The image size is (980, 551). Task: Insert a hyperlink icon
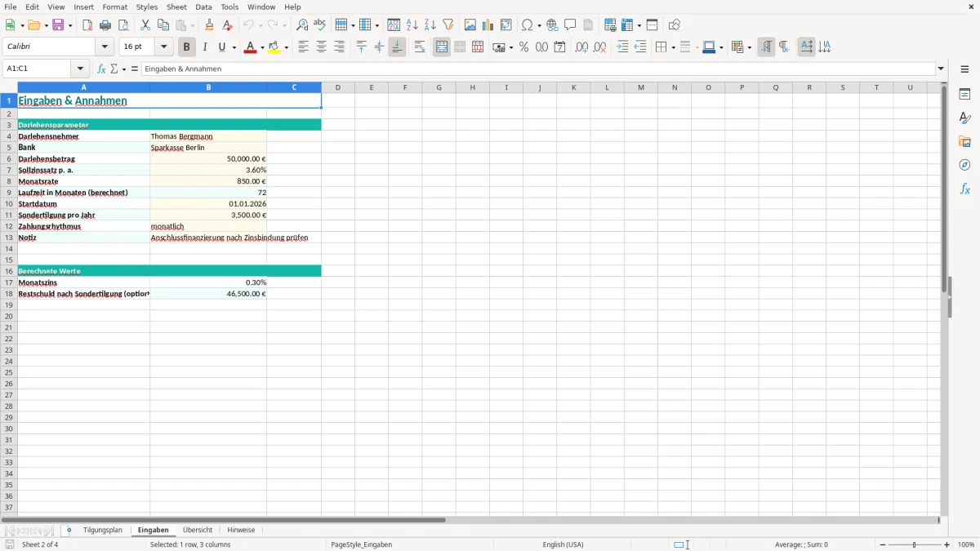click(x=552, y=25)
